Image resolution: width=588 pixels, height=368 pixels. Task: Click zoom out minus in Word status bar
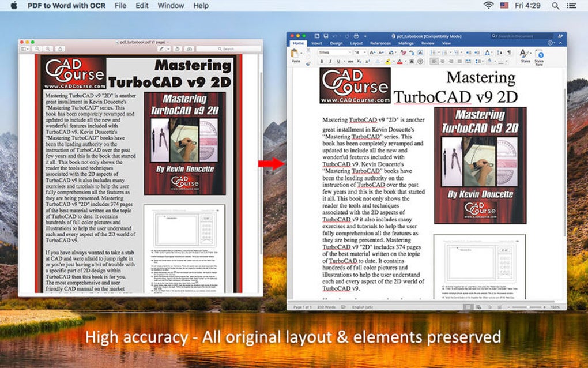tap(509, 307)
